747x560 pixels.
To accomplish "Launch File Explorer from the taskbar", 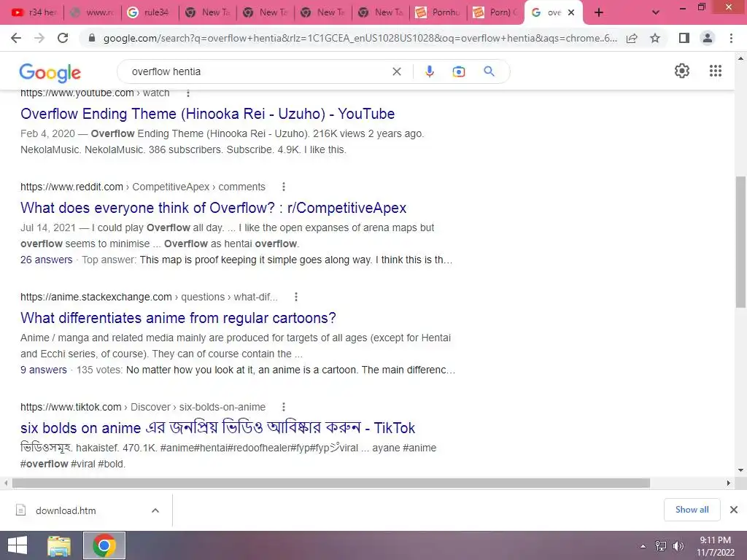I will pos(59,545).
